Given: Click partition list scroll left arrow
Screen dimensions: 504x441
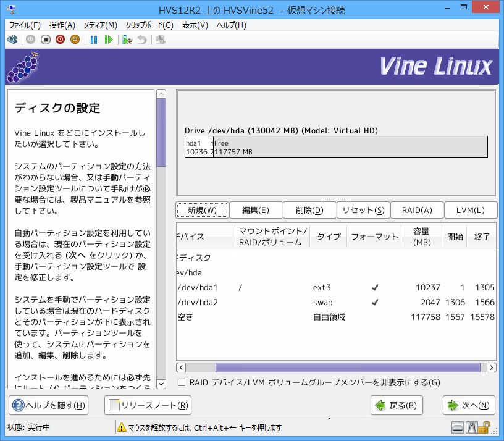Looking at the screenshot, I should click(181, 367).
